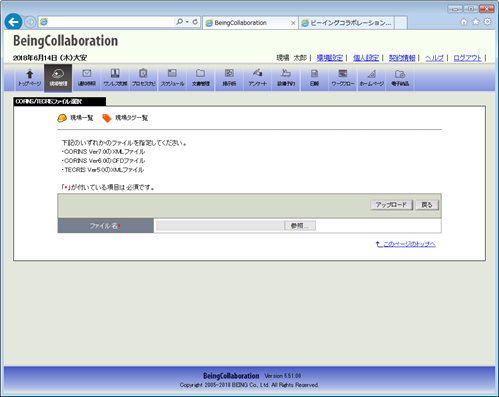Switch to the ビーイングコラボレーション browser tab
The height and width of the screenshot is (397, 499).
[x=347, y=23]
